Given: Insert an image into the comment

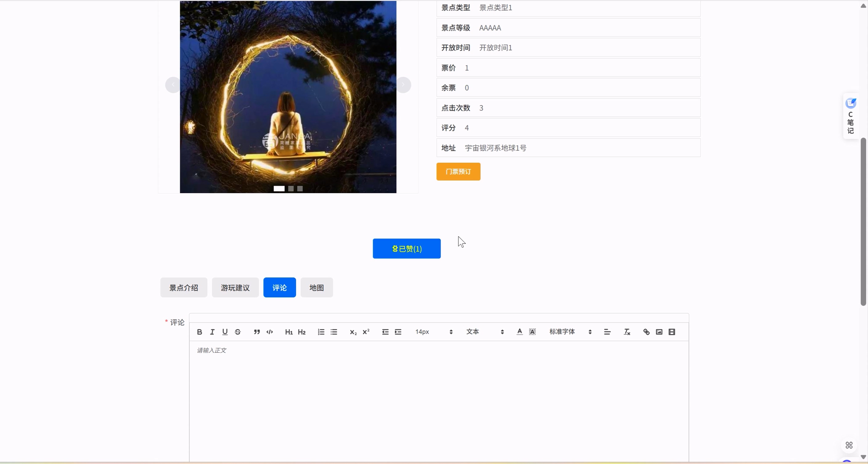Looking at the screenshot, I should [659, 332].
